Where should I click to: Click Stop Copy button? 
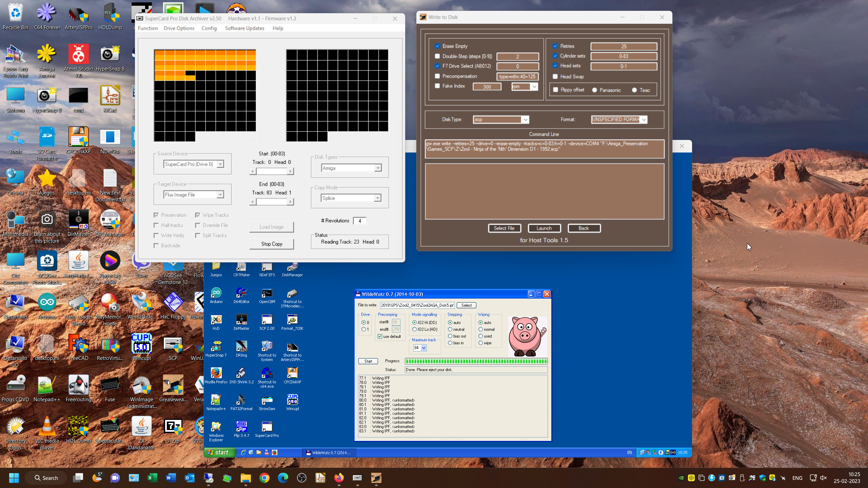[x=272, y=244]
